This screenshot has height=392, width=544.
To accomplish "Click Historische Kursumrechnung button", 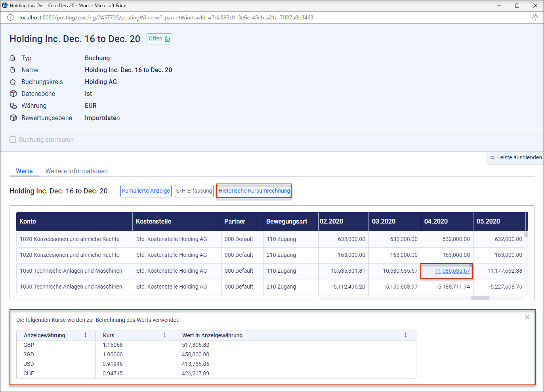I will point(254,191).
